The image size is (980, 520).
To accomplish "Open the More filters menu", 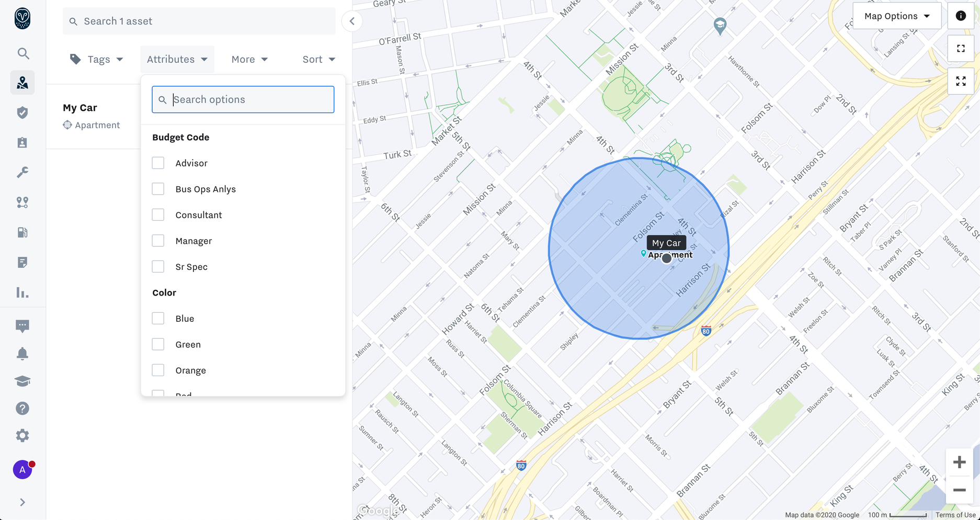I will pyautogui.click(x=249, y=59).
